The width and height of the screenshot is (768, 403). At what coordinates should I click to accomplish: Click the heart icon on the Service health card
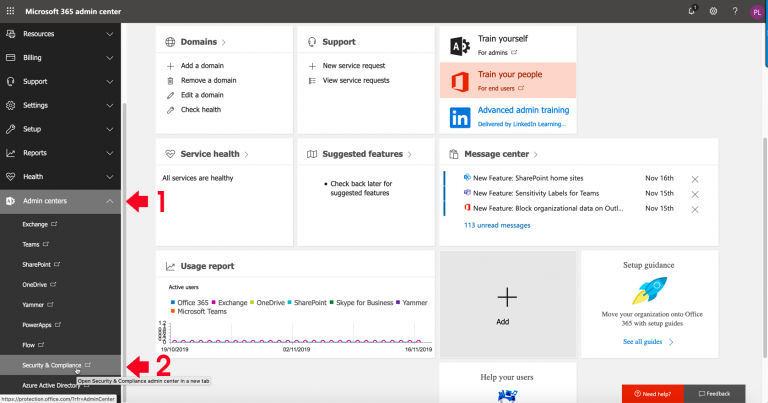[170, 154]
